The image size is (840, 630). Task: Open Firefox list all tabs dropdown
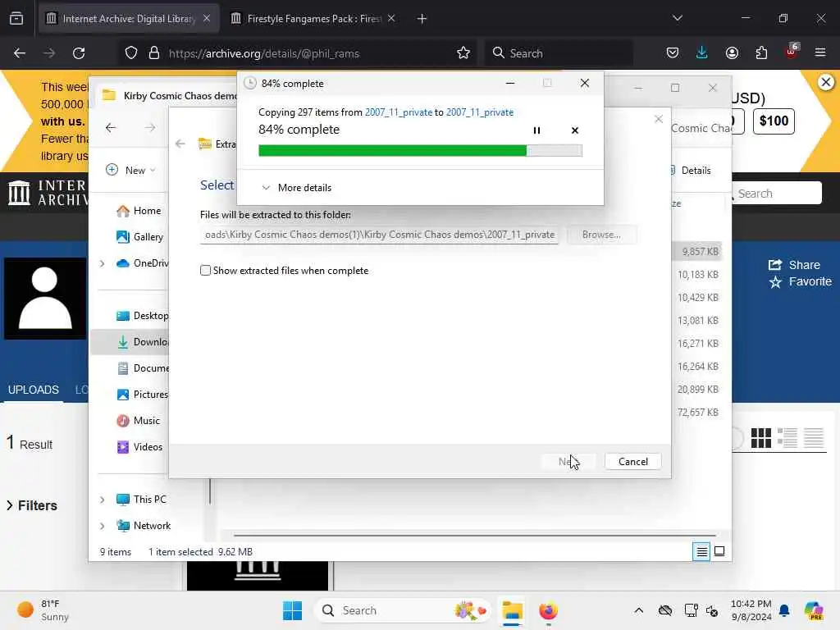tap(677, 18)
